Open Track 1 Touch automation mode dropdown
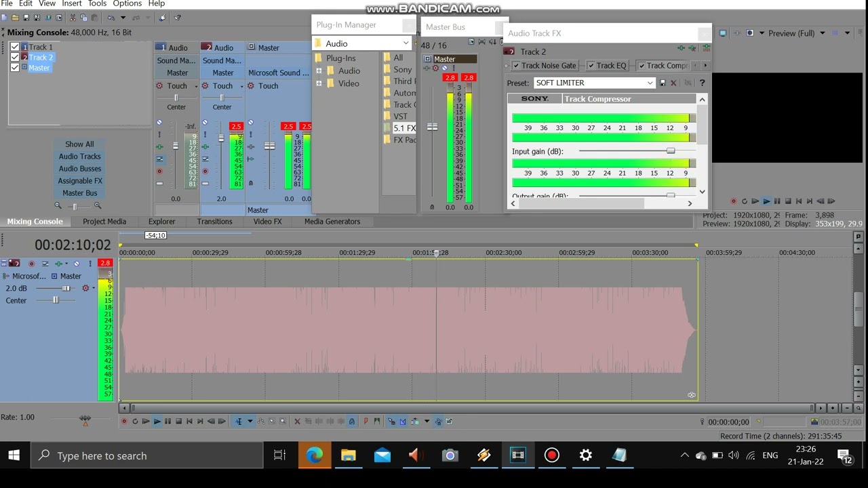Image resolution: width=868 pixels, height=488 pixels. (x=196, y=86)
